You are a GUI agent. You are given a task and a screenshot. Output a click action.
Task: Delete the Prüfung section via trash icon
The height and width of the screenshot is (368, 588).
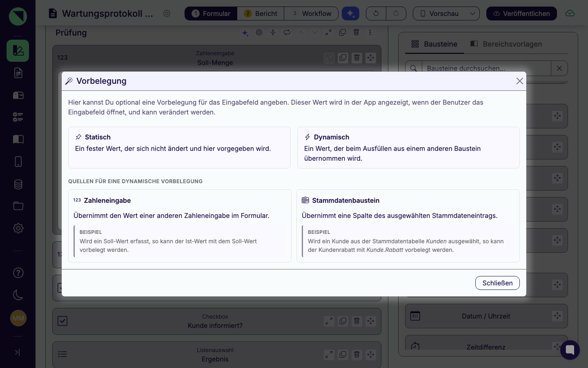coord(356,32)
